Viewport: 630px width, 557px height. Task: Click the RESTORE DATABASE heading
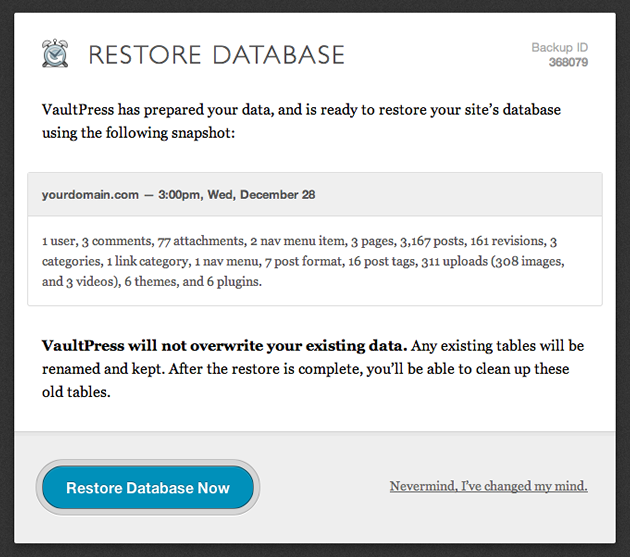(x=216, y=55)
